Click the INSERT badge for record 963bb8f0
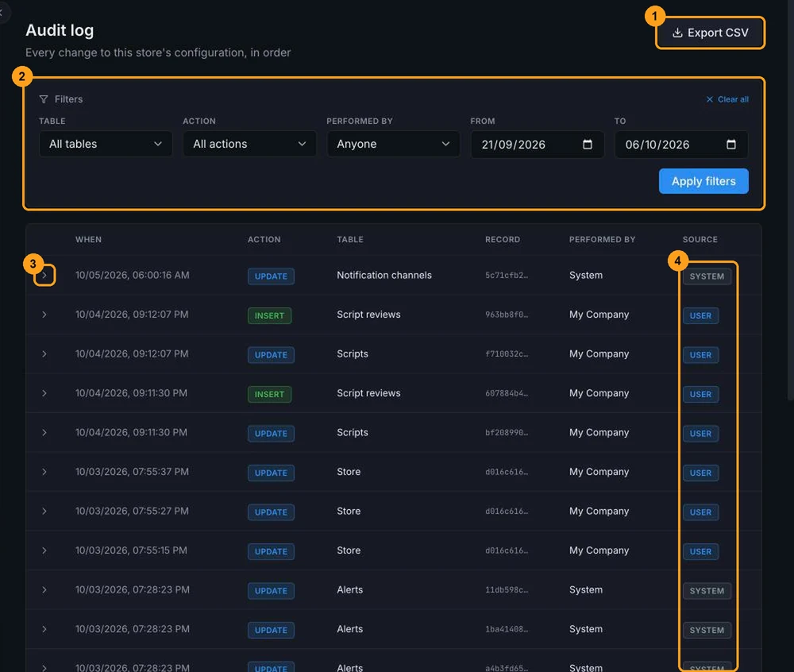The width and height of the screenshot is (794, 672). (x=269, y=315)
